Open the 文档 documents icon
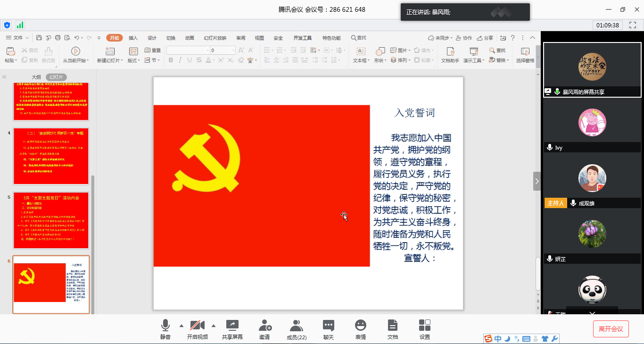 pyautogui.click(x=392, y=326)
